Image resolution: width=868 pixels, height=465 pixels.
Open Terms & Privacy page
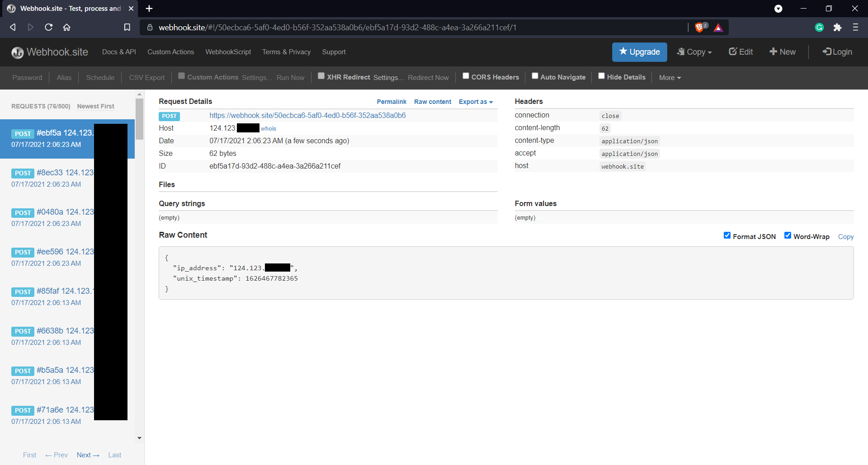286,52
